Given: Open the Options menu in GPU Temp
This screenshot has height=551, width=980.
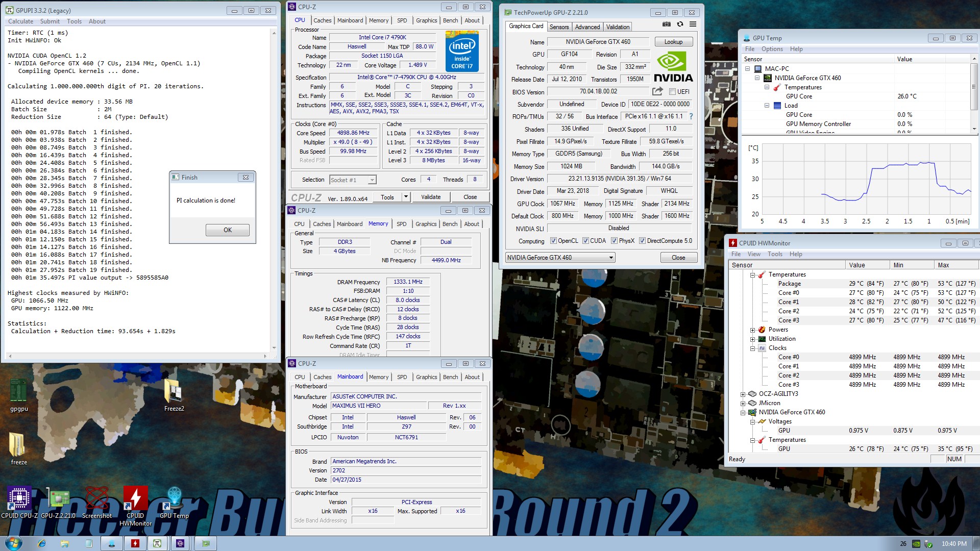Looking at the screenshot, I should pyautogui.click(x=772, y=49).
